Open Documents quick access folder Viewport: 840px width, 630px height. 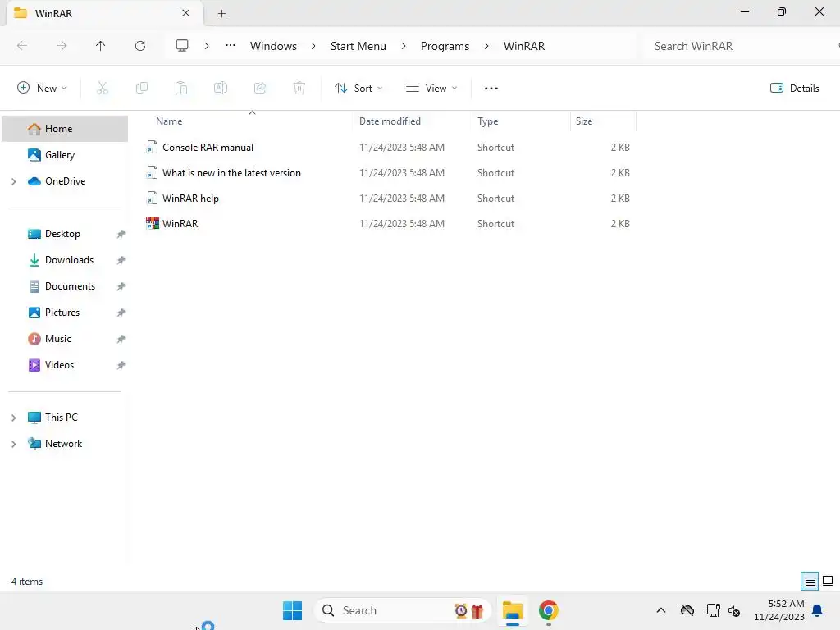point(70,286)
